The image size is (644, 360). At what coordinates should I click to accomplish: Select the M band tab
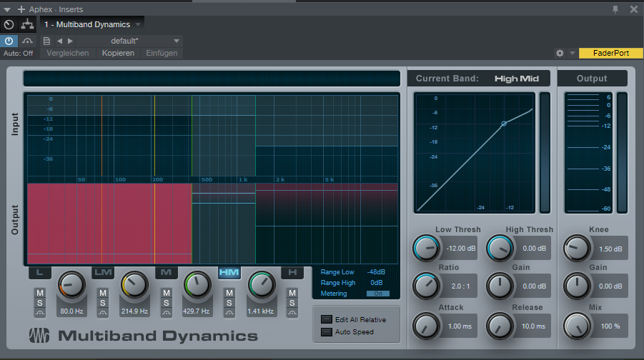pos(166,273)
